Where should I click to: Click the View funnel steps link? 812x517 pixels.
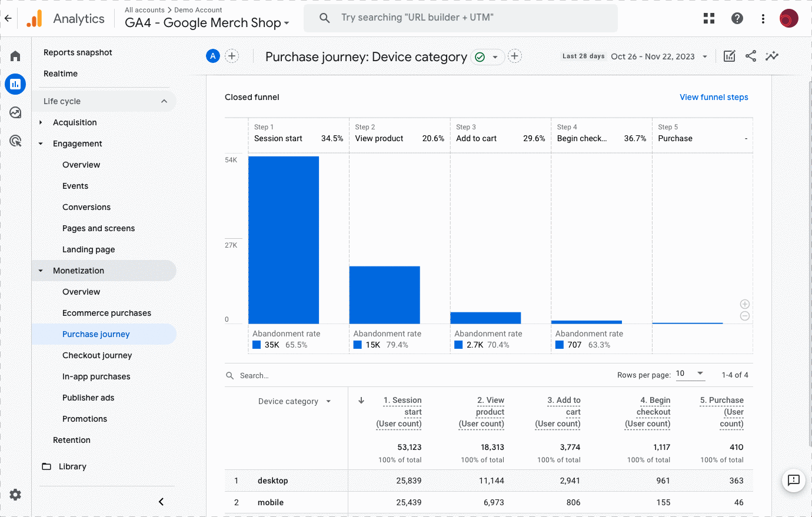click(x=714, y=97)
